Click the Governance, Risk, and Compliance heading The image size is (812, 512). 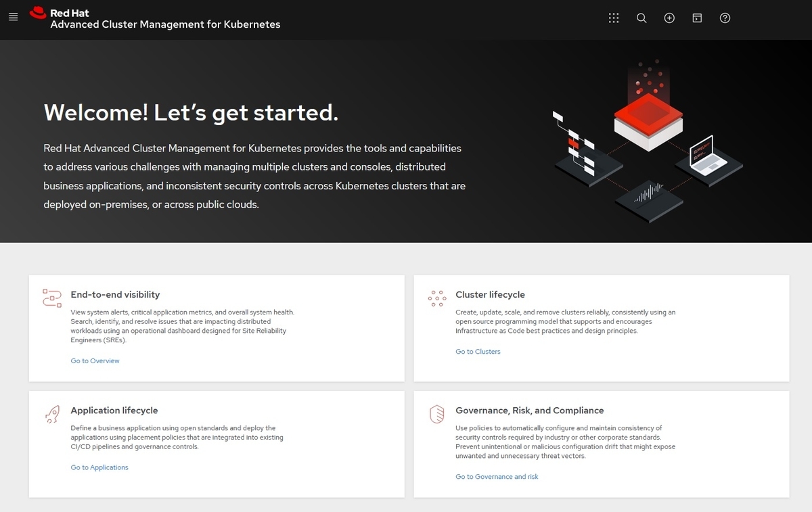click(x=530, y=411)
